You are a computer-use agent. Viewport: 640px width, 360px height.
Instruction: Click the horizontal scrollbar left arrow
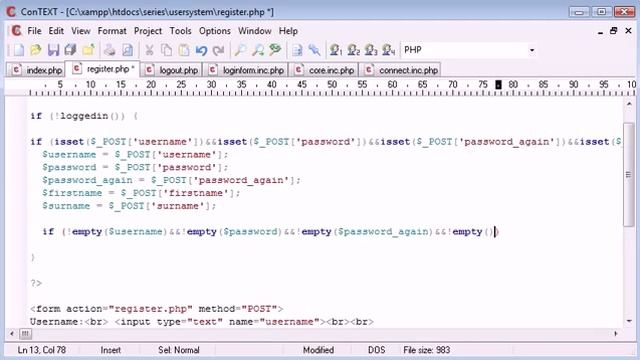(x=12, y=334)
